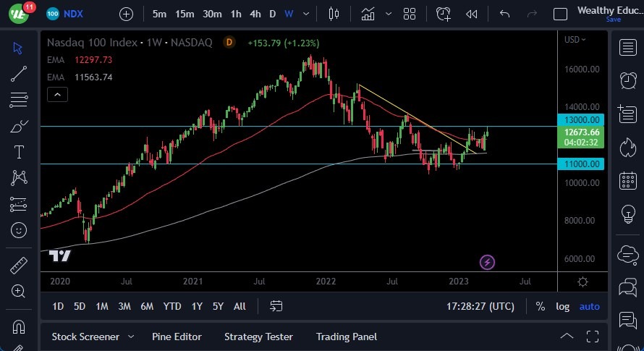
Task: Select the YTD date range button
Action: point(172,306)
